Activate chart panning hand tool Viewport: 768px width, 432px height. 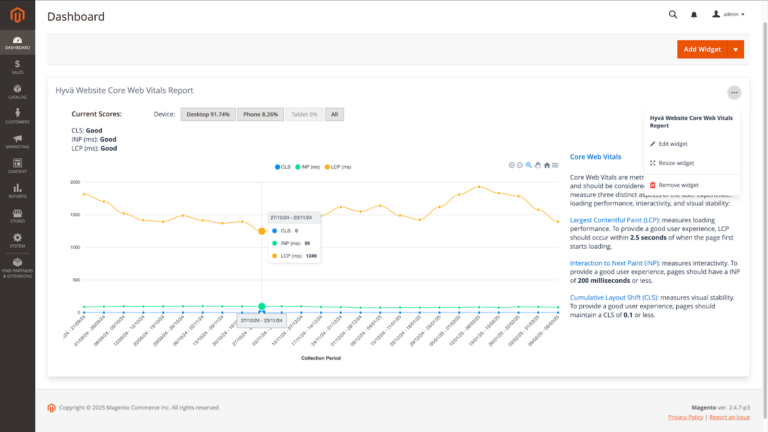coord(538,166)
